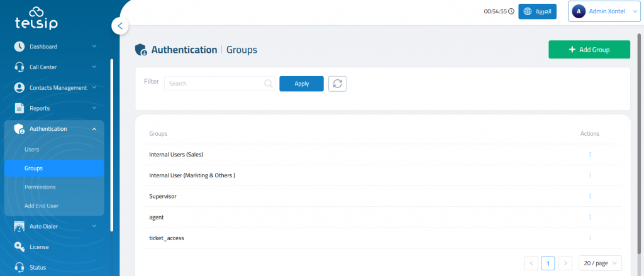Switch language to Arabic
The image size is (644, 276).
[x=537, y=11]
